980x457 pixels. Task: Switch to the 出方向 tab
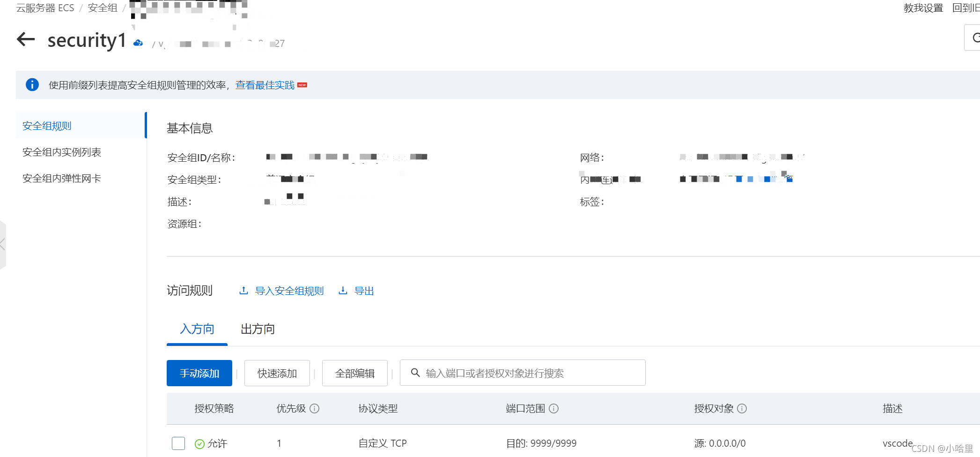tap(258, 329)
